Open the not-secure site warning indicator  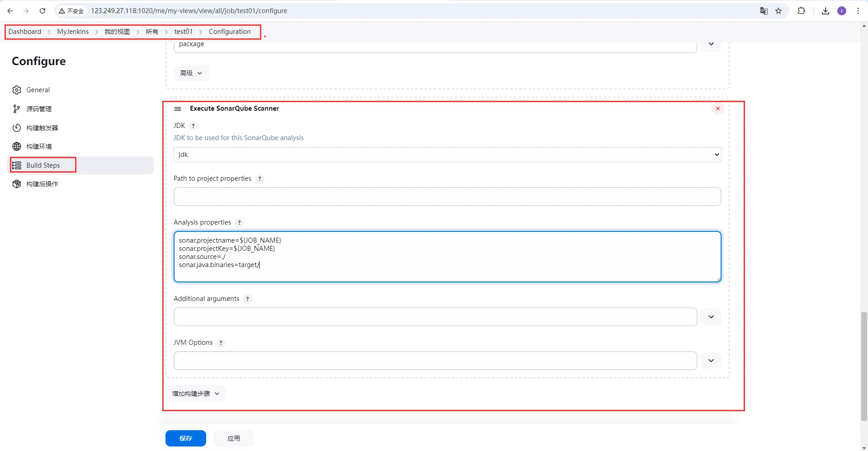coord(71,11)
